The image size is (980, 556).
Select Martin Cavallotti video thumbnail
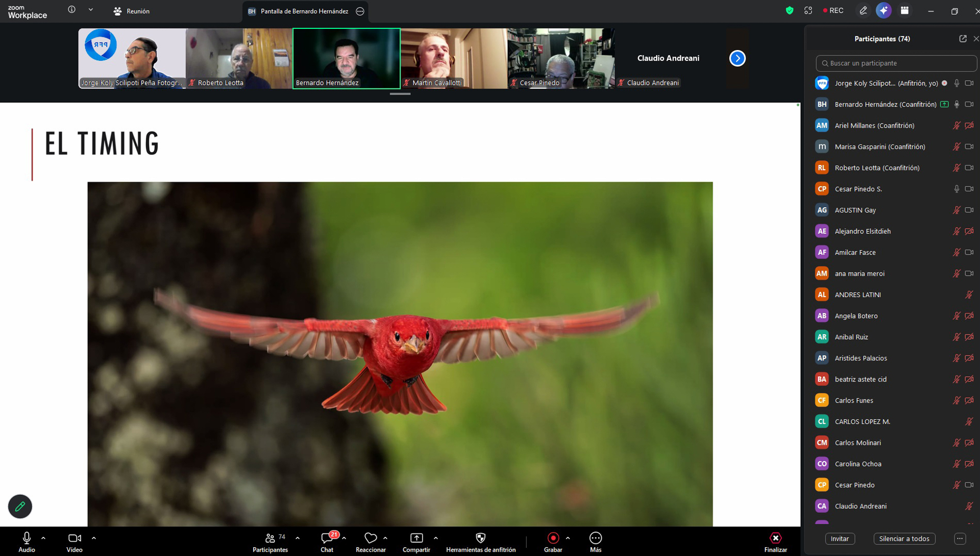click(454, 58)
